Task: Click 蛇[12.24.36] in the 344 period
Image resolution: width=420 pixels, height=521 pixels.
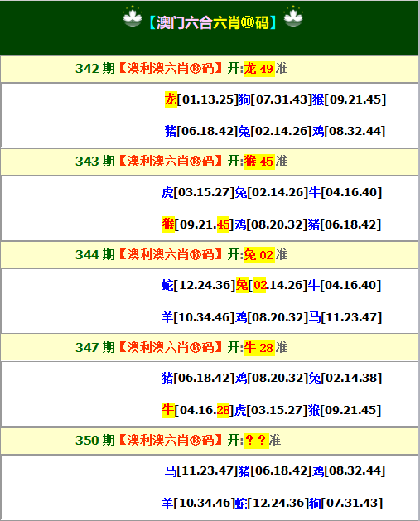Action: click(198, 285)
